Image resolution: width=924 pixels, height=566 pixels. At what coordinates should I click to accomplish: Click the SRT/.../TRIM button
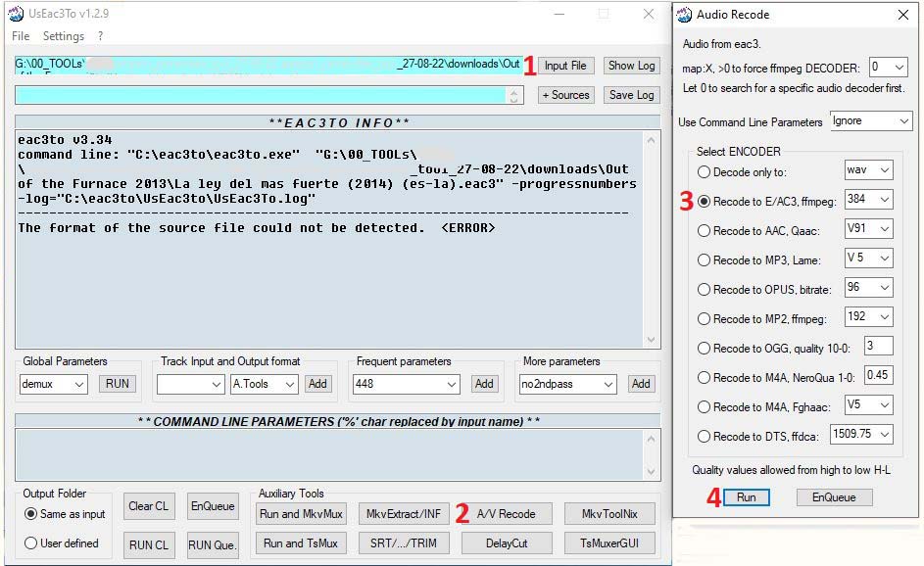coord(404,543)
